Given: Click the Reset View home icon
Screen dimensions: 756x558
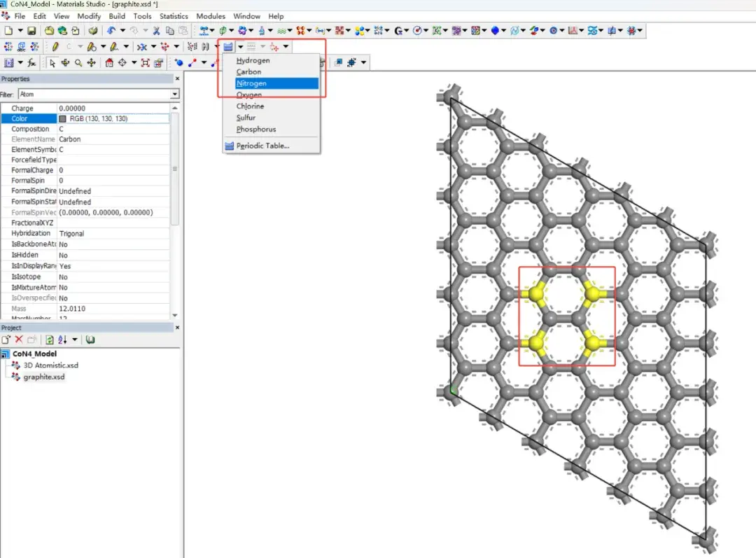Looking at the screenshot, I should click(x=109, y=63).
